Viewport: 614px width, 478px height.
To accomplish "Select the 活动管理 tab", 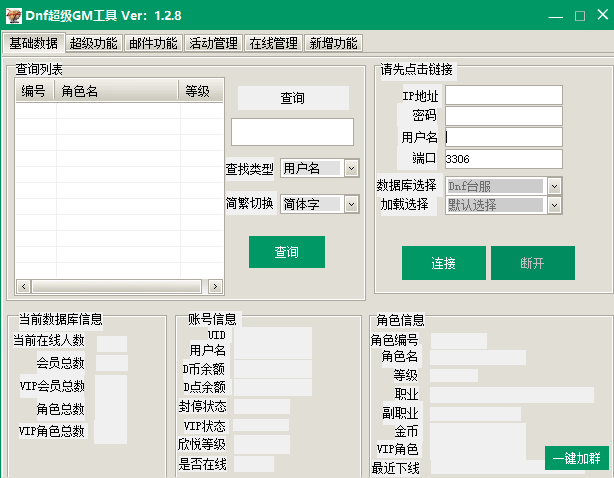I will click(214, 43).
